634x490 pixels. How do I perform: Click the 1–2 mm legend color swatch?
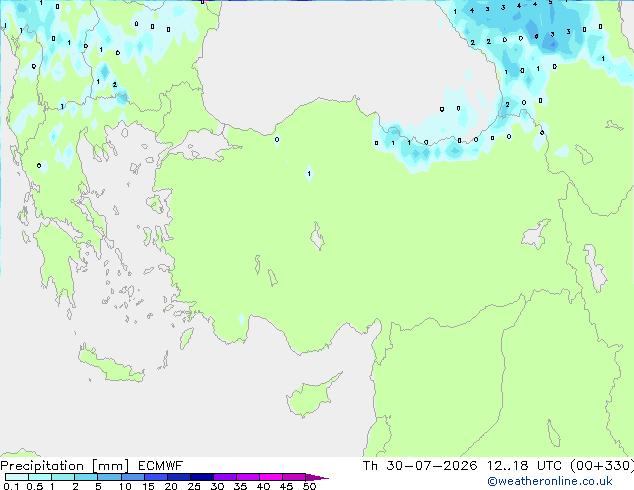pyautogui.click(x=63, y=477)
